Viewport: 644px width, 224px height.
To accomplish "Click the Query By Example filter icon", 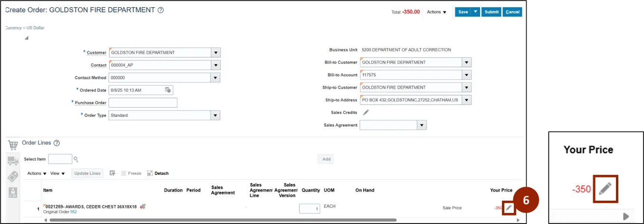I will [113, 174].
